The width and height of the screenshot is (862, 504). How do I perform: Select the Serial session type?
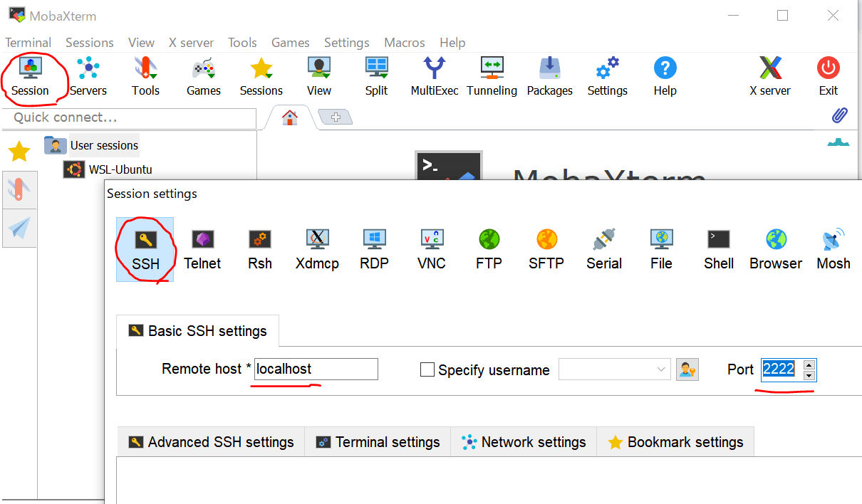(604, 250)
